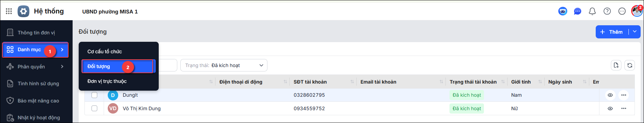The image size is (644, 123).
Task: Click the AI assistant robot icon
Action: (563, 11)
